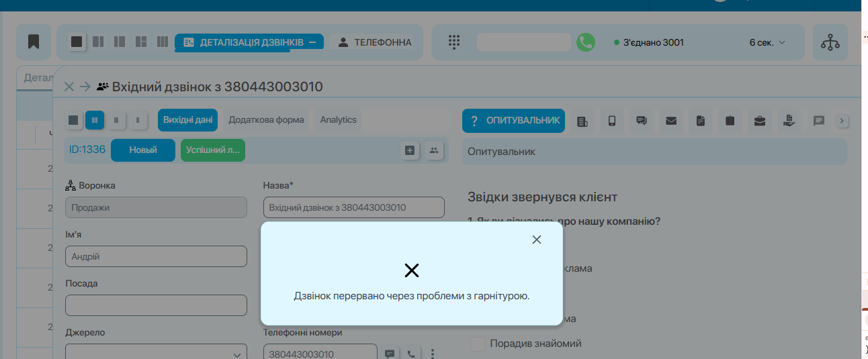Click the 'Новый' status button
This screenshot has width=868, height=359.
point(142,150)
